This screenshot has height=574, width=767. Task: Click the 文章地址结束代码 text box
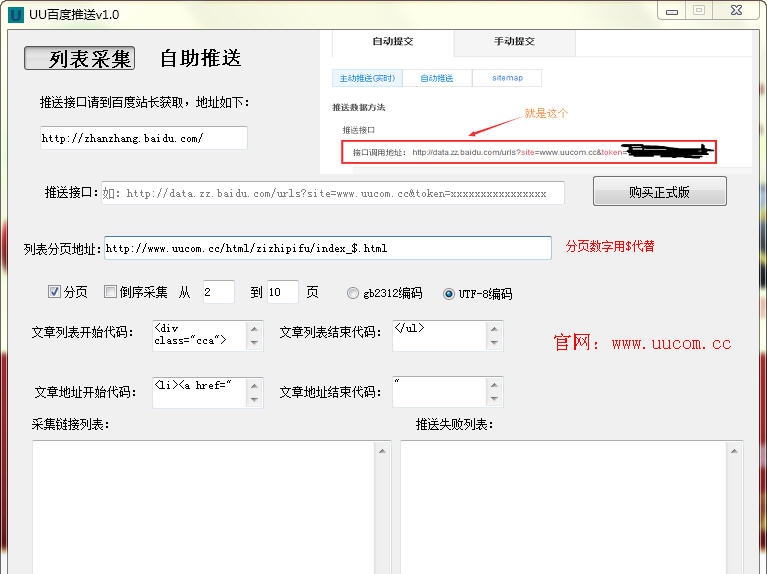(439, 391)
